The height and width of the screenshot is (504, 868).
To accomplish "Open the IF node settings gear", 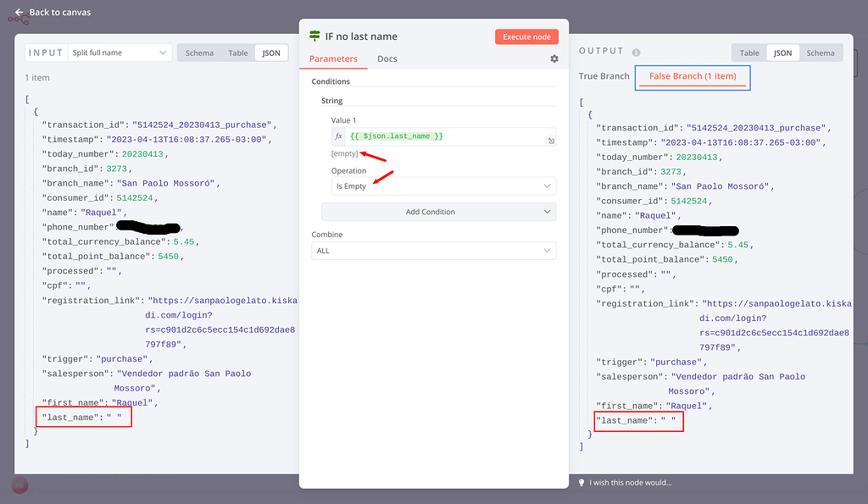I will tap(554, 58).
